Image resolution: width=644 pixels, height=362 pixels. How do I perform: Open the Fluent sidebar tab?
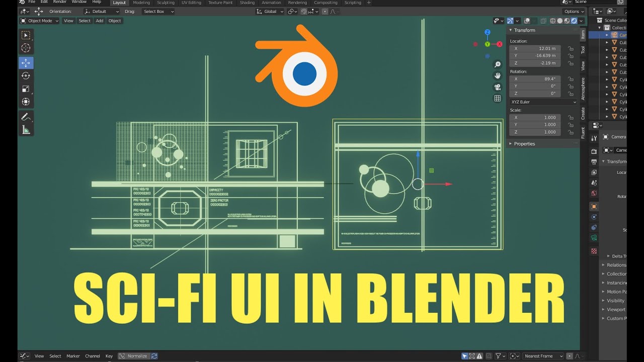click(x=584, y=133)
